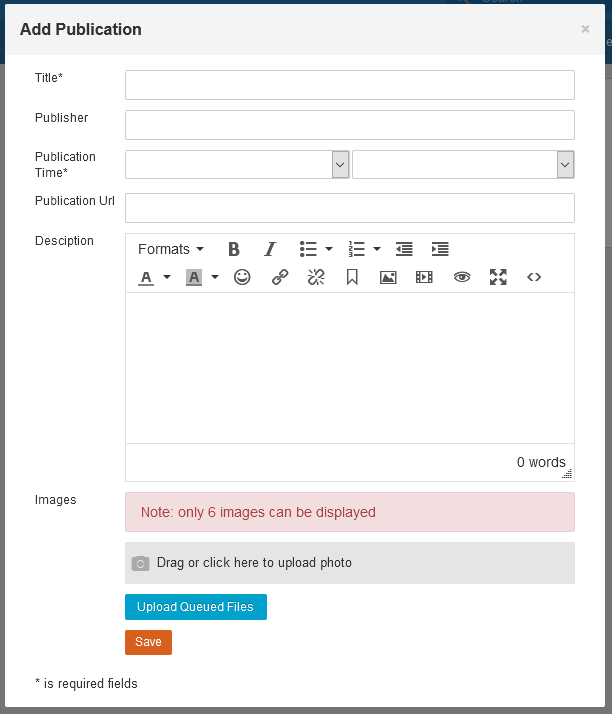This screenshot has height=714, width=612.
Task: Expand the first Publication Time dropdown
Action: pos(340,164)
